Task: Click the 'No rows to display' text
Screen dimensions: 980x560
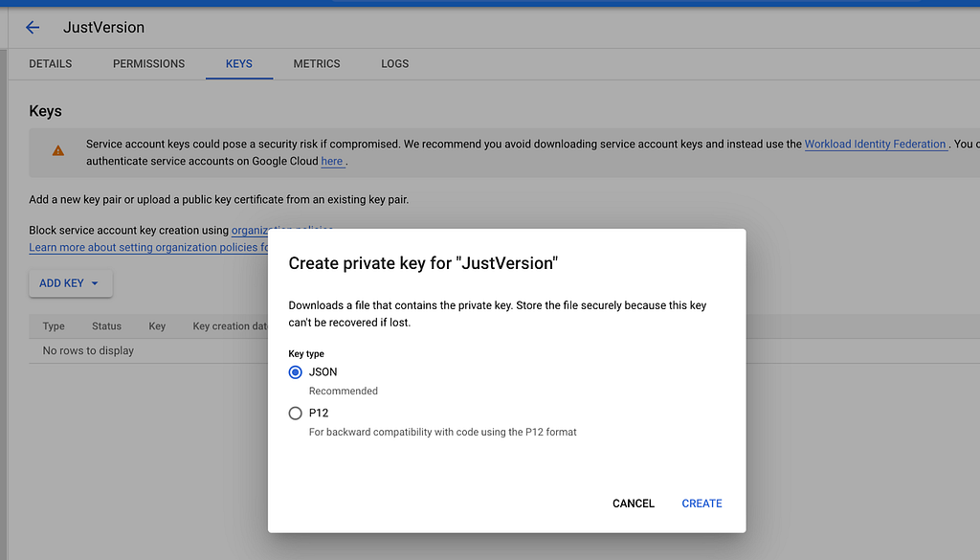Action: 88,350
